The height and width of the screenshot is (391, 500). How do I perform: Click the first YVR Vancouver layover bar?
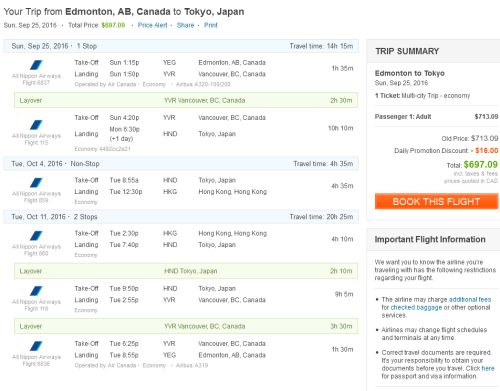point(186,100)
